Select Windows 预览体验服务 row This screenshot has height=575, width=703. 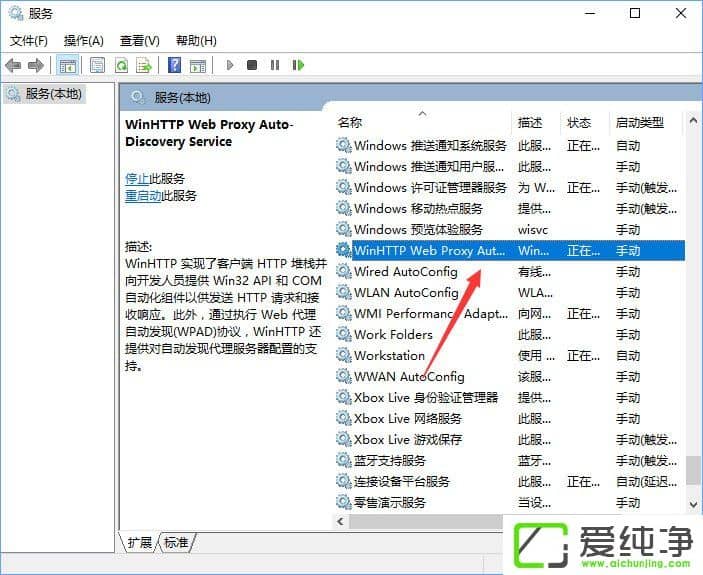pyautogui.click(x=510, y=229)
